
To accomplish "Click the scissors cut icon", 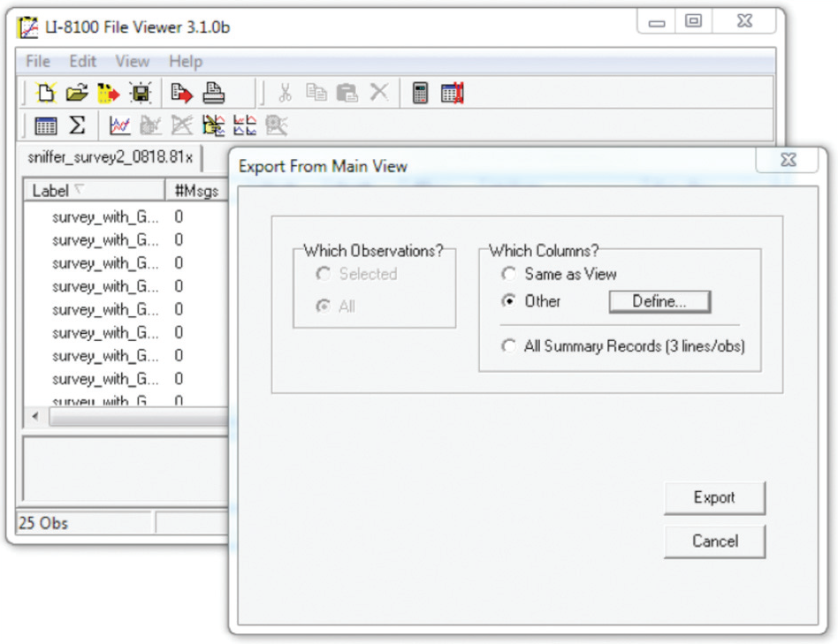I will click(285, 93).
